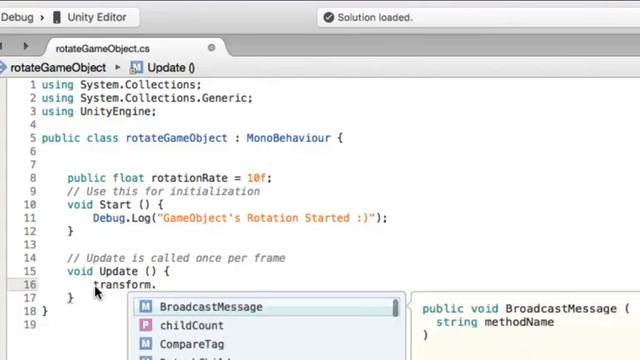Viewport: 640px width, 360px height.
Task: Select BroadcastMessage from autocomplete list
Action: coord(264,307)
